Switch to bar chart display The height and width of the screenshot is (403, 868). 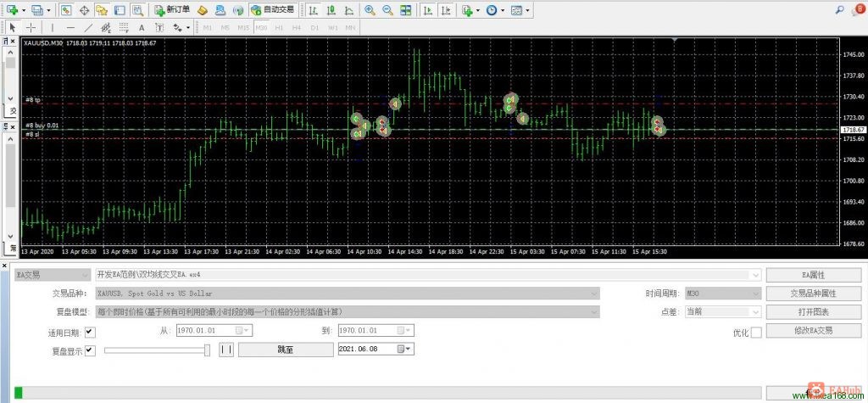[x=314, y=10]
